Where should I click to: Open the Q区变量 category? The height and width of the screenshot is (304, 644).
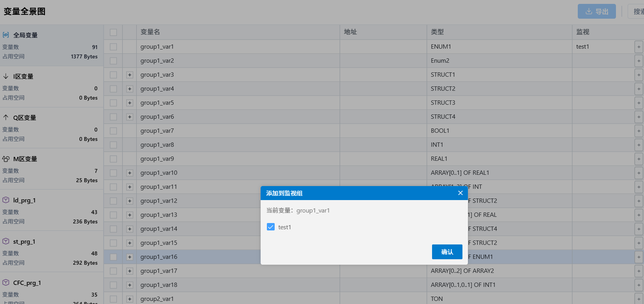click(x=51, y=128)
